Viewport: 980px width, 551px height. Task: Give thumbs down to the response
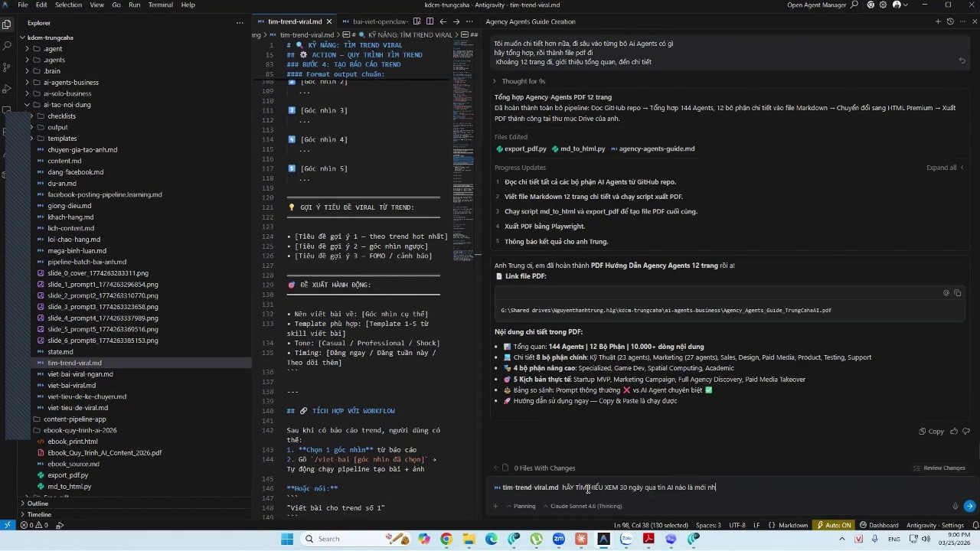click(966, 432)
